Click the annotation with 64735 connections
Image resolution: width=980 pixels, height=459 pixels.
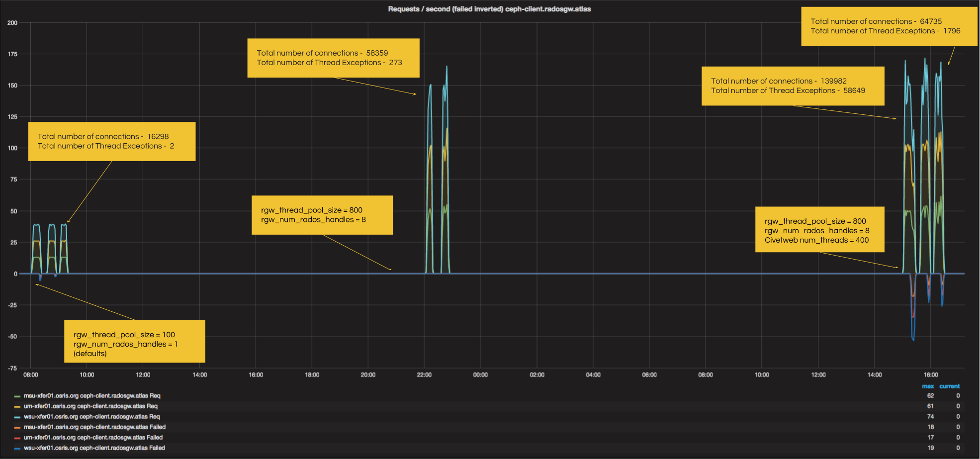coord(889,26)
